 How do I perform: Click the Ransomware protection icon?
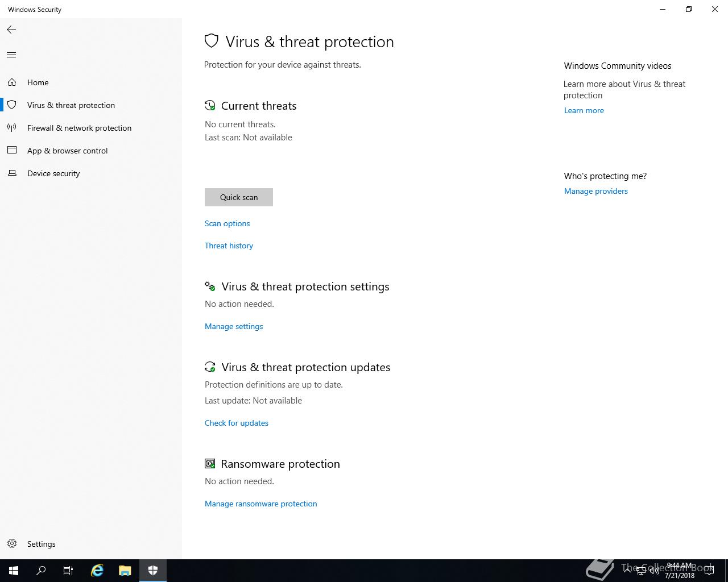(210, 464)
